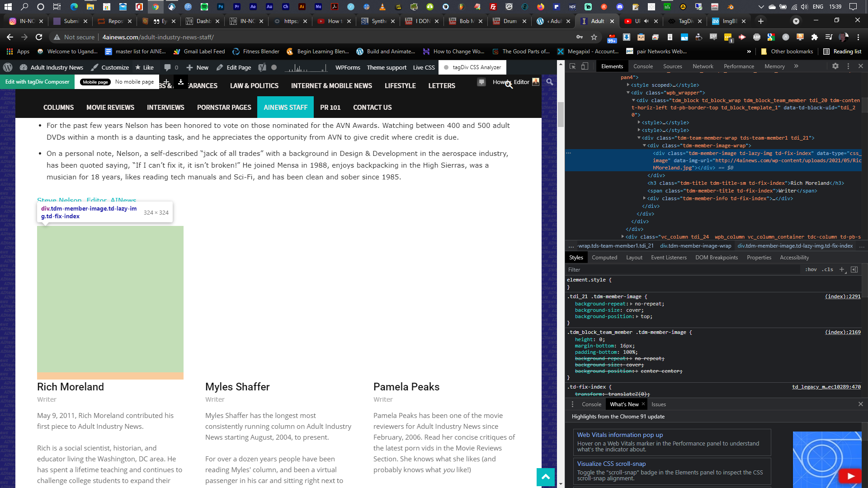The image size is (868, 488).
Task: Open Spotify from the taskbar
Action: pyautogui.click(x=204, y=7)
